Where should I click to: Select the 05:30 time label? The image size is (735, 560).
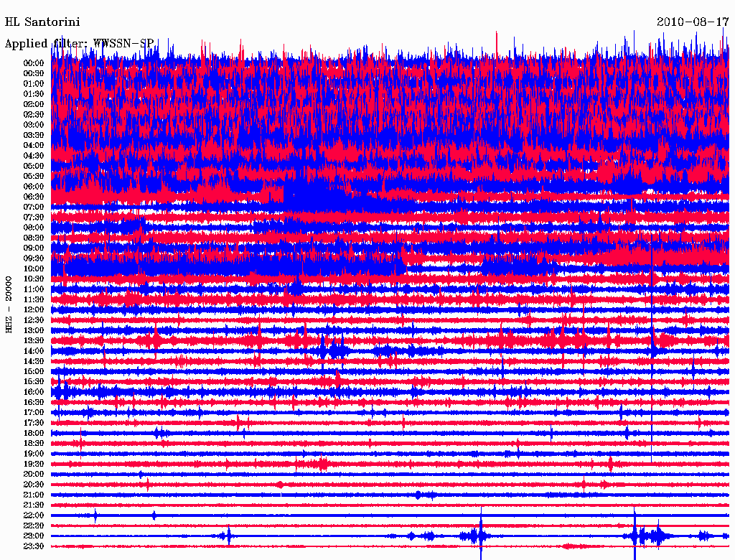coord(34,177)
